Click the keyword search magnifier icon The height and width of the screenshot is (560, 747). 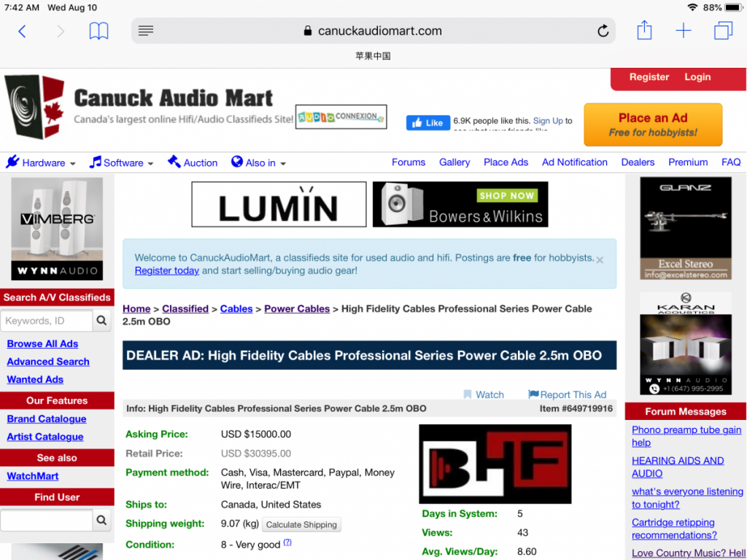(101, 321)
